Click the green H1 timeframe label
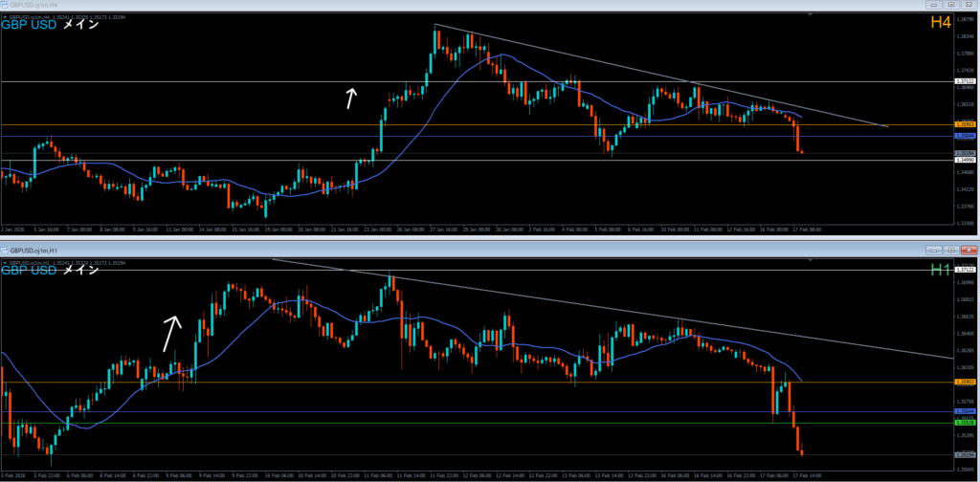 pos(940,271)
